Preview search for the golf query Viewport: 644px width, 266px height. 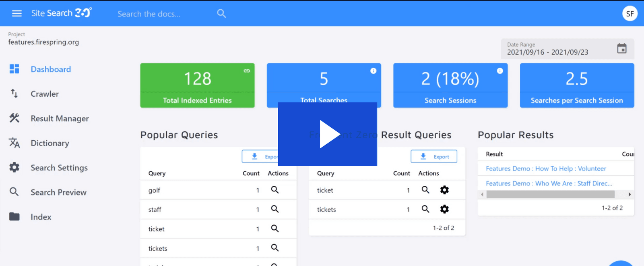(x=275, y=190)
